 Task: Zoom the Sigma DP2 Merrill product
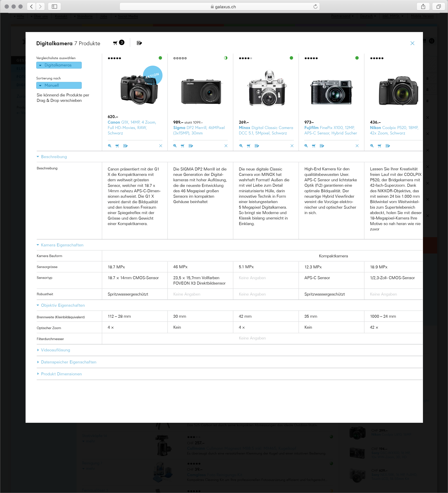pyautogui.click(x=175, y=146)
